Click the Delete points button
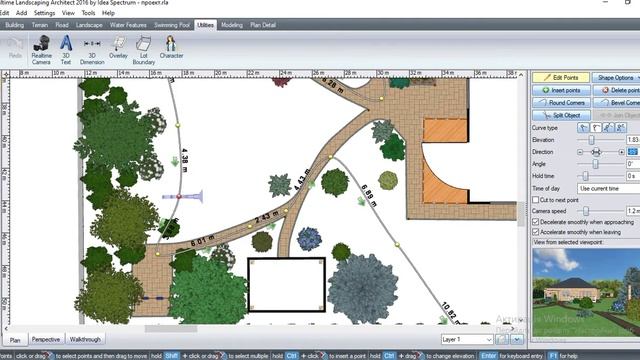640x360 pixels. coord(617,90)
